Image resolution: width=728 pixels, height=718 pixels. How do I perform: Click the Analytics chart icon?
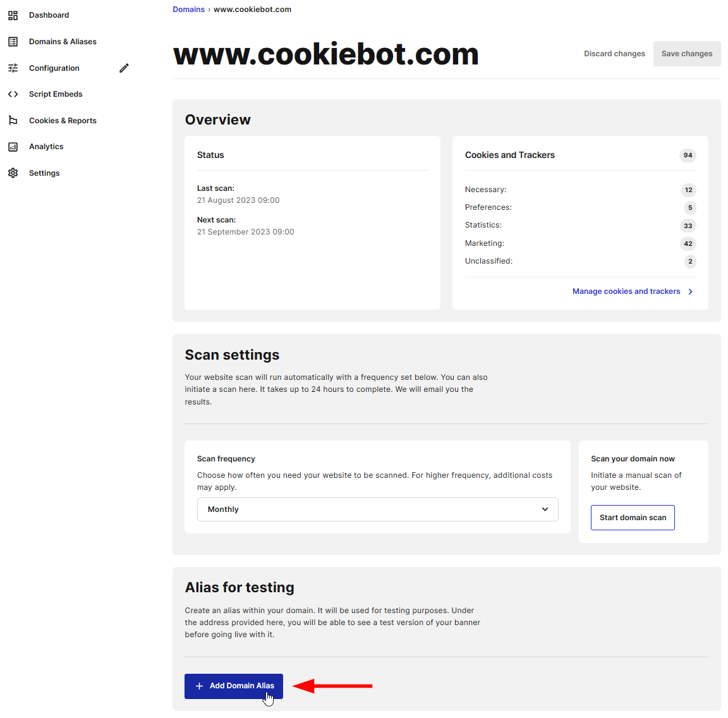pyautogui.click(x=13, y=147)
